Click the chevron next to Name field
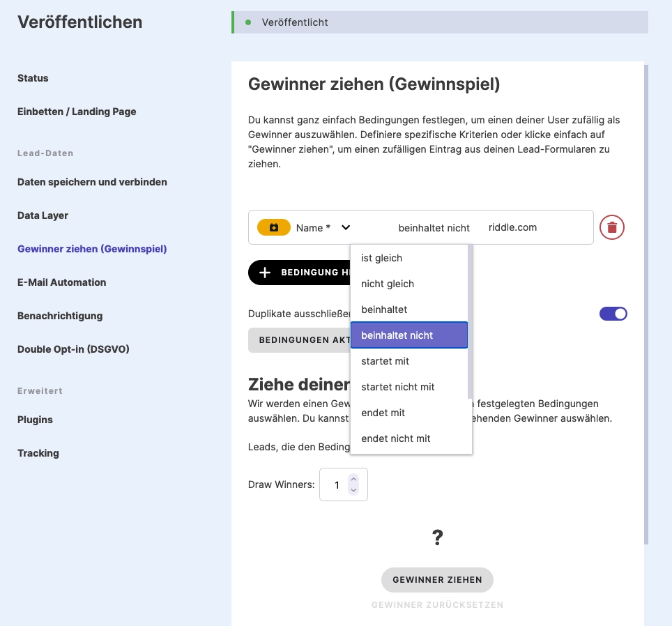Screen dimensions: 672x626 (x=345, y=227)
